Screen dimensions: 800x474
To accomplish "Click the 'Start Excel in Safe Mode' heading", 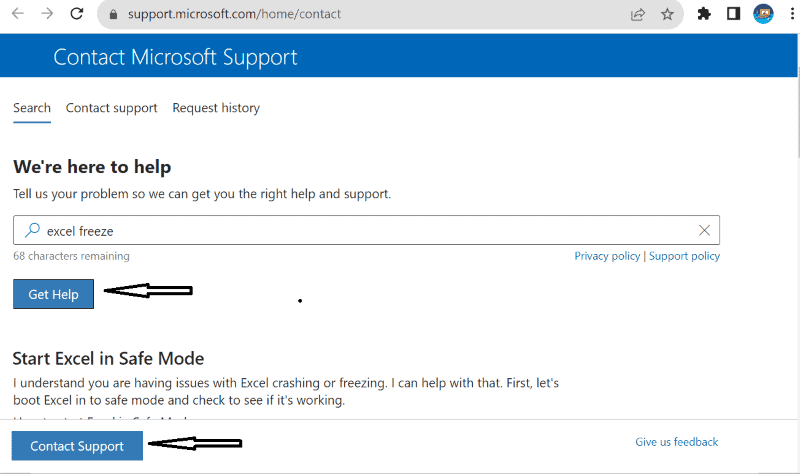I will [108, 359].
